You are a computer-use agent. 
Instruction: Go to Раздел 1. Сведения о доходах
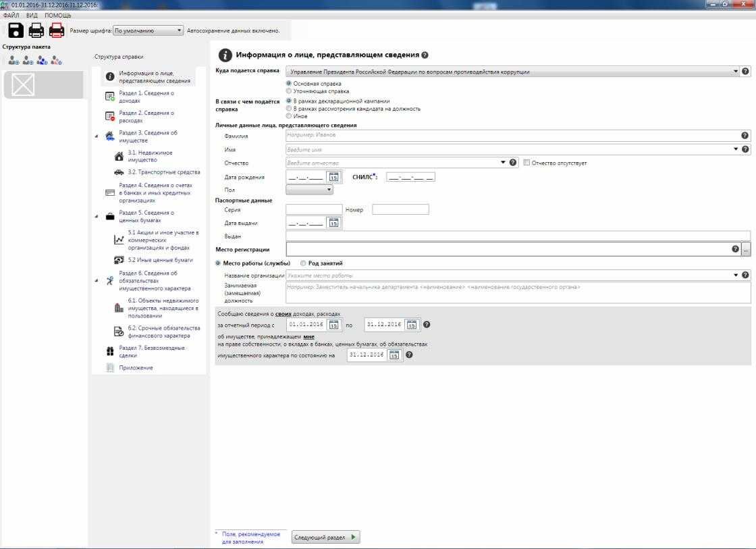(146, 97)
